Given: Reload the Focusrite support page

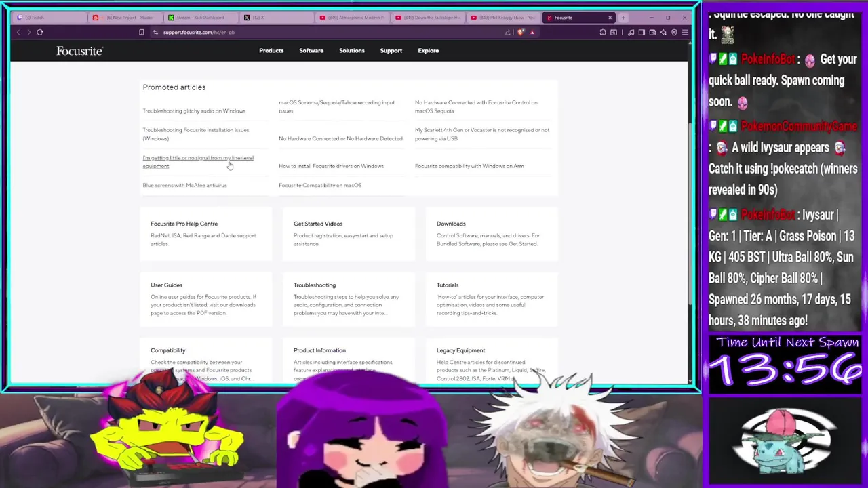Looking at the screenshot, I should 40,32.
